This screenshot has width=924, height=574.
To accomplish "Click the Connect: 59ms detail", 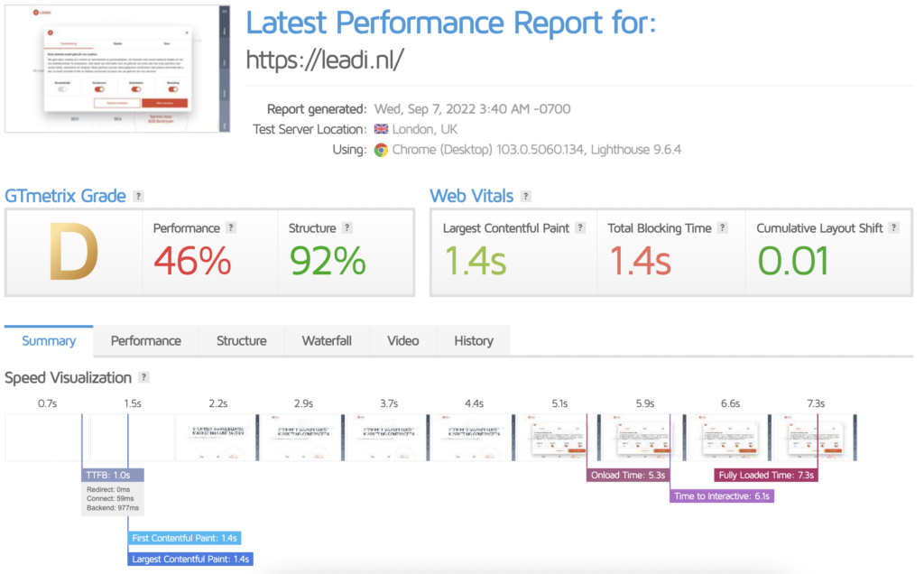I will [x=110, y=498].
